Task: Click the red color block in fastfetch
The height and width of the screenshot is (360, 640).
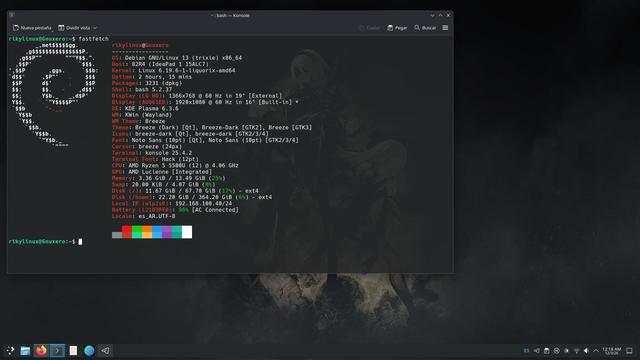Action: 127,232
